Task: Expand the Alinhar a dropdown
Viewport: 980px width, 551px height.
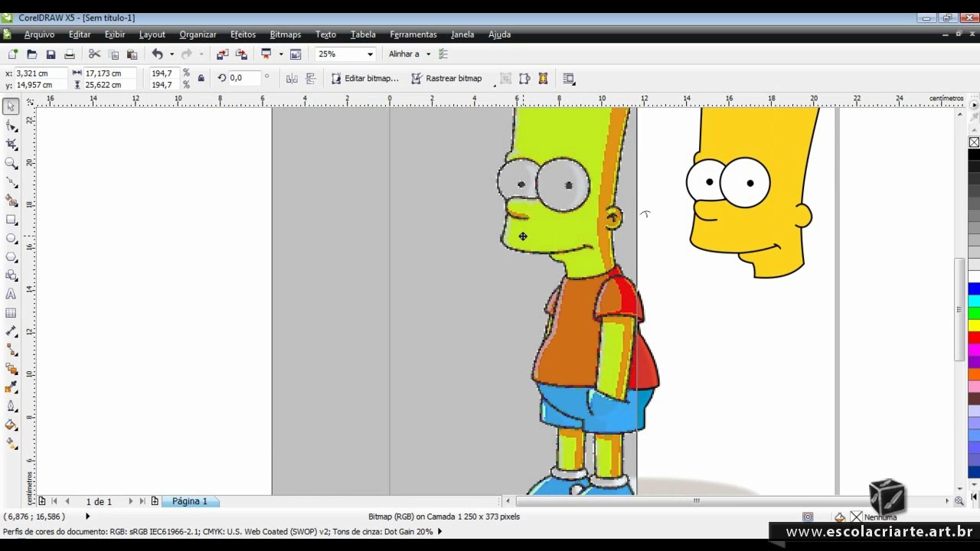Action: pos(428,54)
